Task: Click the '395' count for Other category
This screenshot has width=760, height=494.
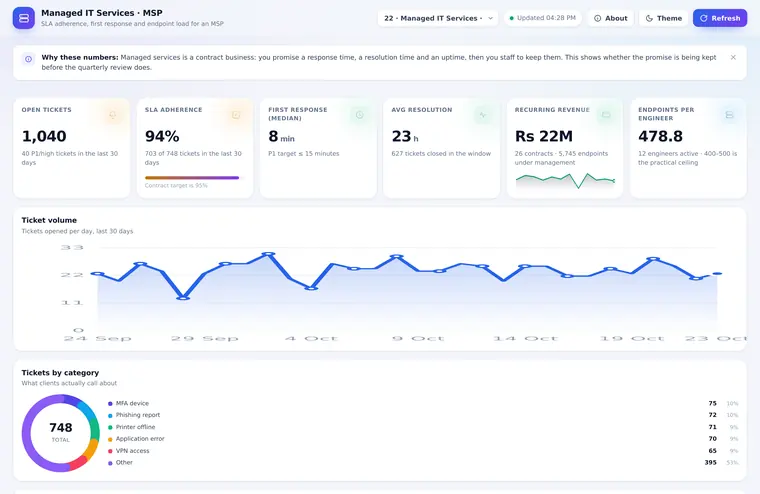Action: 710,462
